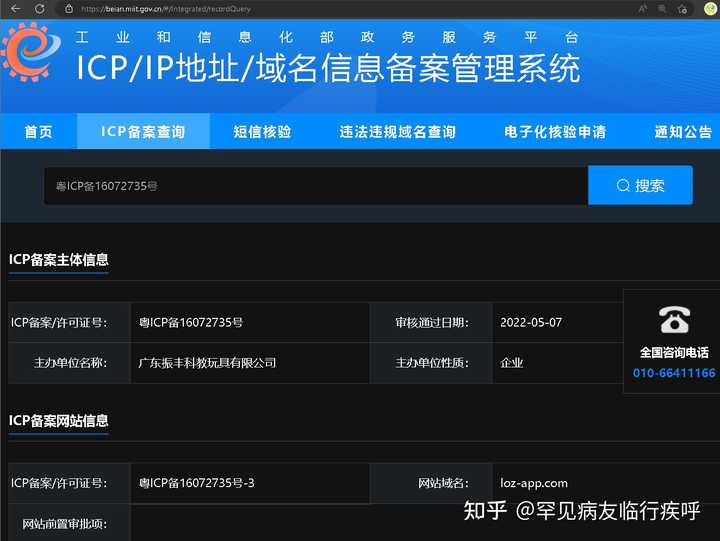720x541 pixels.
Task: Click organizer name 广东振丰科教玩具有限公司
Action: [x=207, y=363]
